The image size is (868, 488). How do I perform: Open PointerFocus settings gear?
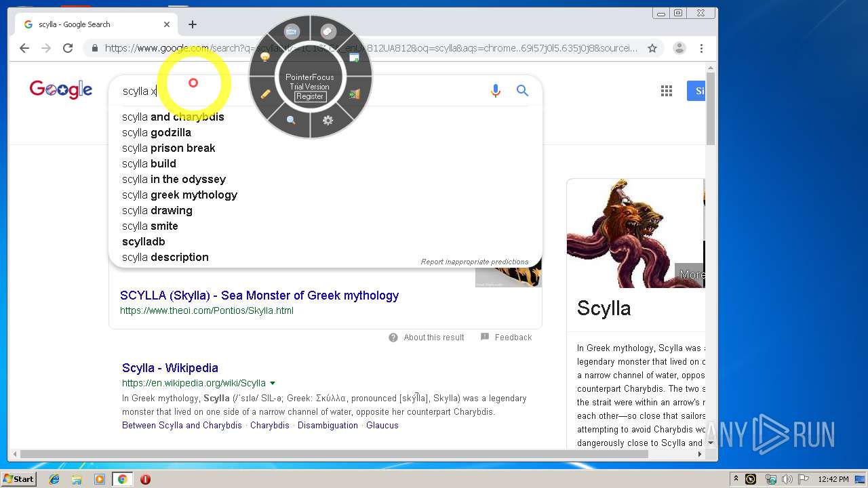coord(328,120)
